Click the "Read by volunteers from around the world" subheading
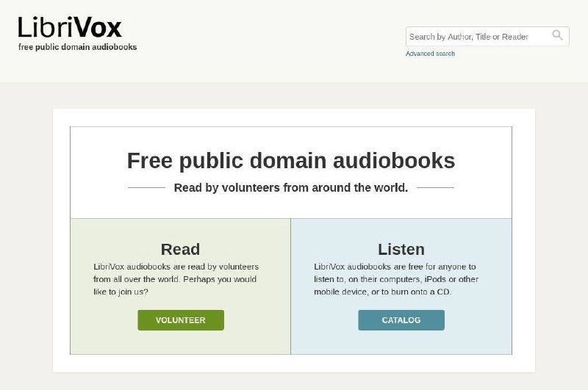The image size is (588, 390). [291, 187]
